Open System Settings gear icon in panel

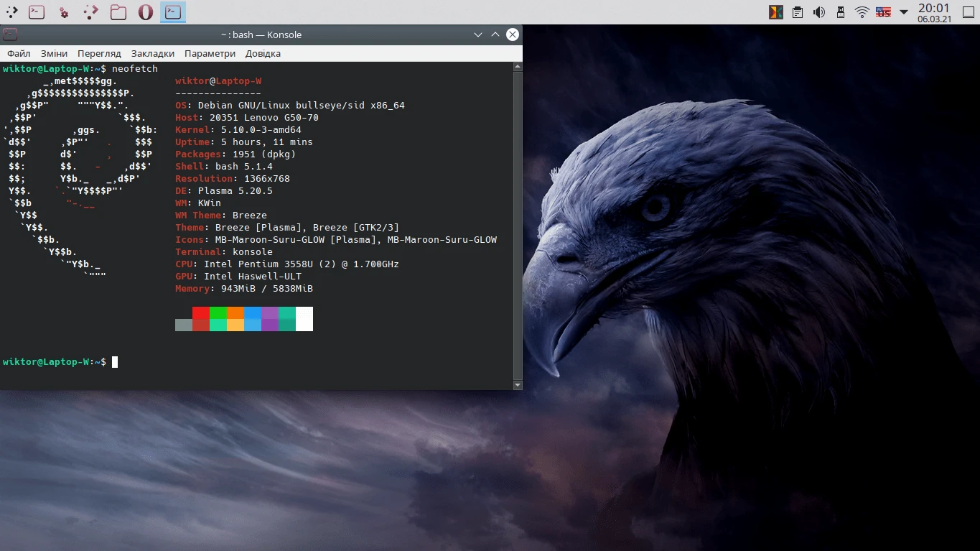[63, 11]
